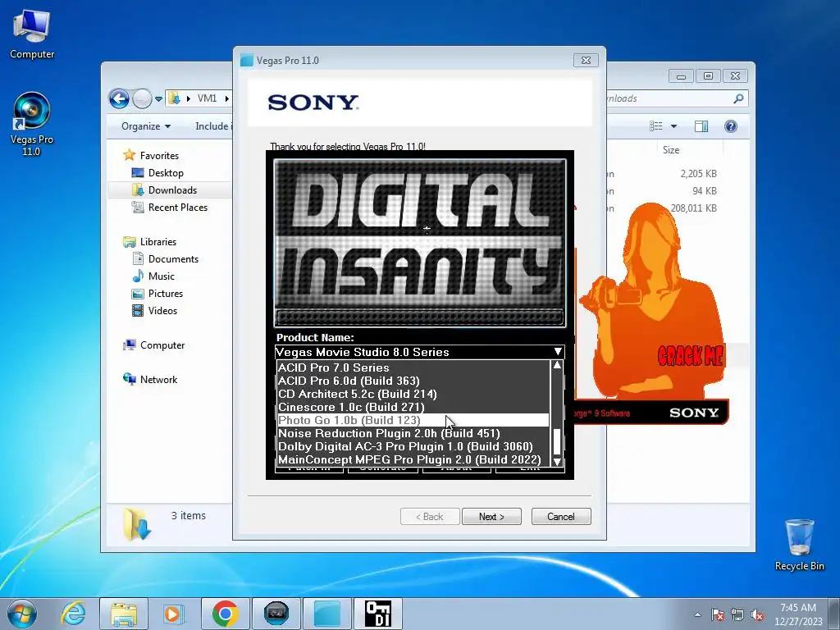This screenshot has height=630, width=840.
Task: Expand the arrow after VM1 in breadcrumb
Action: [227, 98]
